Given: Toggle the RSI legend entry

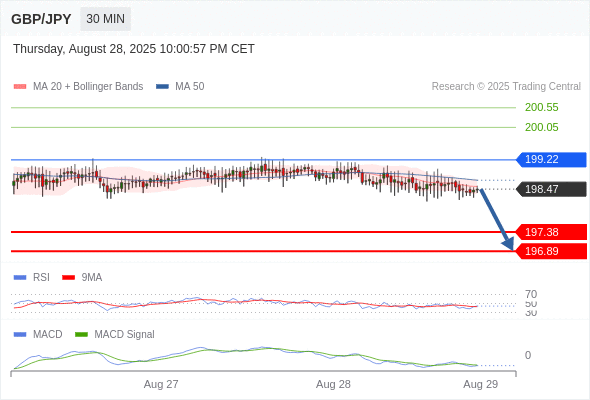Looking at the screenshot, I should pos(32,278).
